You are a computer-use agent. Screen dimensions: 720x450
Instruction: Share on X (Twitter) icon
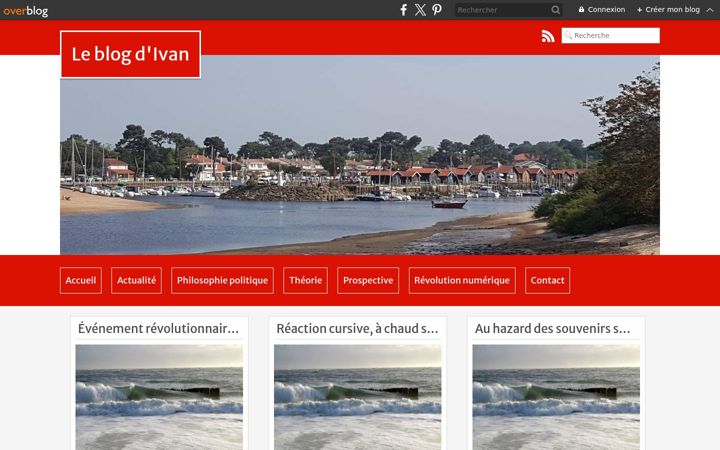pyautogui.click(x=420, y=10)
